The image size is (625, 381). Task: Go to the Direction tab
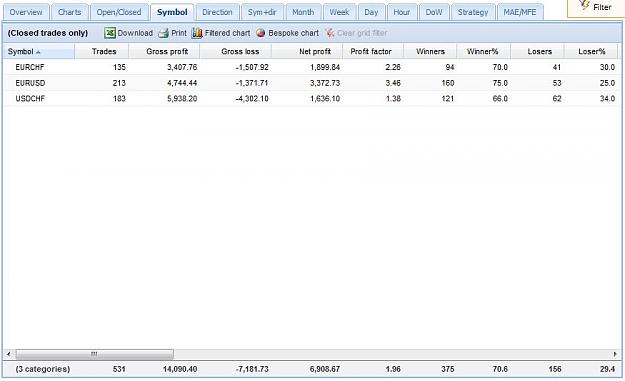tap(217, 12)
